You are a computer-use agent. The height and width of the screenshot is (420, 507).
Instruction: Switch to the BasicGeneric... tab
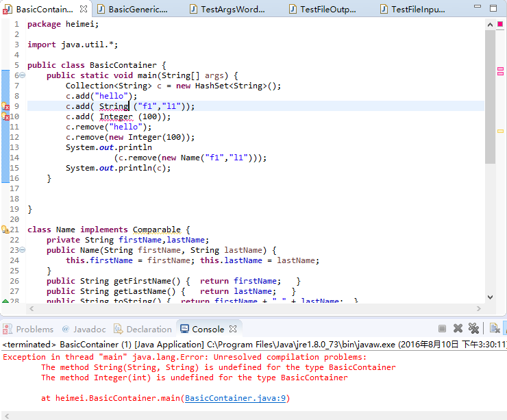pos(138,10)
